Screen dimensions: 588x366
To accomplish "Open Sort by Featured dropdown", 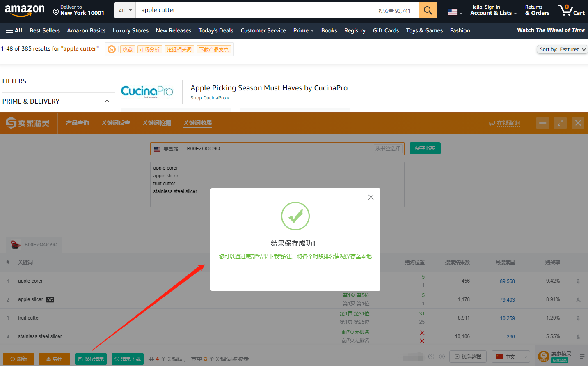I will (562, 49).
